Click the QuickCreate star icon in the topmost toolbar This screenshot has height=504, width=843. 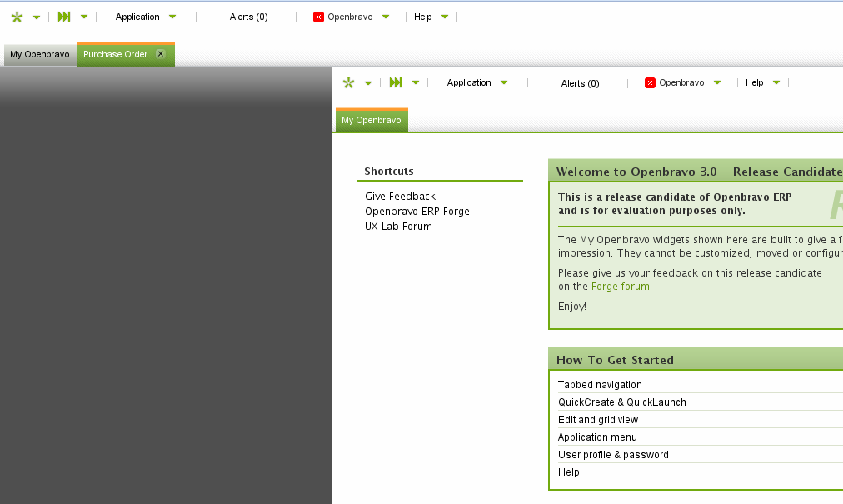17,17
